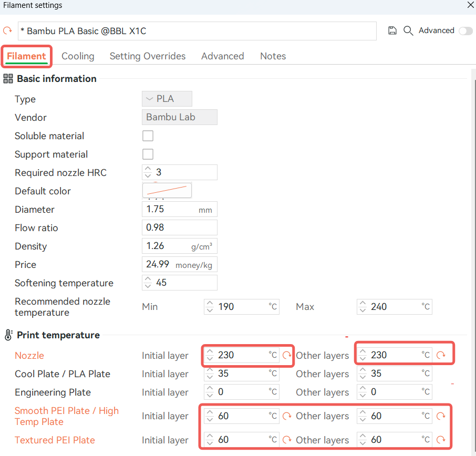Select the Filament tab

[26, 56]
